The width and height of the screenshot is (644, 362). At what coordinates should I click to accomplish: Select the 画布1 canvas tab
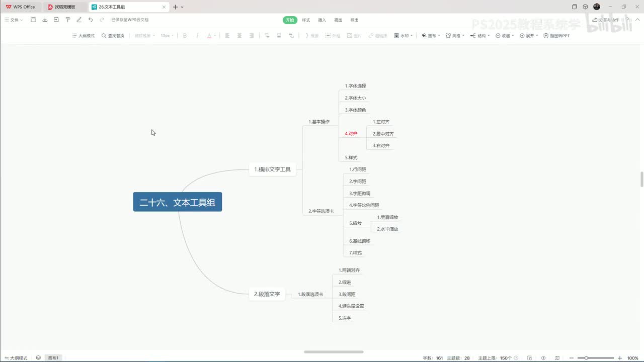(x=53, y=358)
